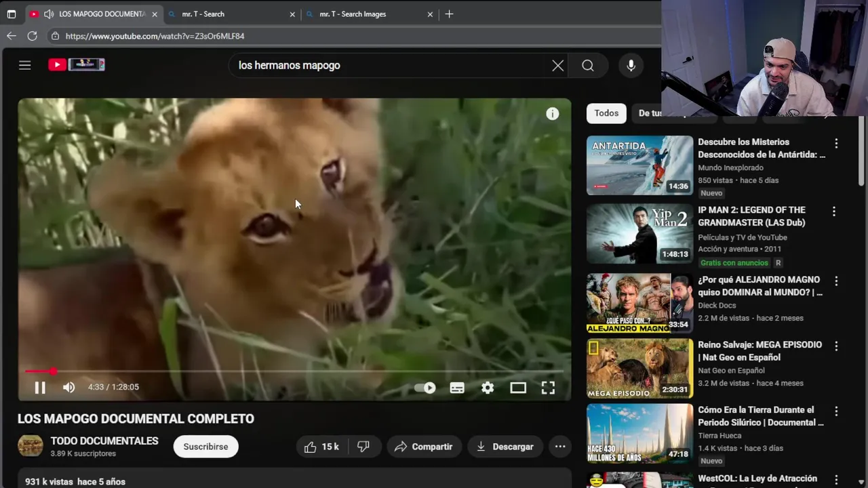This screenshot has width=868, height=488.
Task: Click the YouTube logo home link
Action: (77, 64)
